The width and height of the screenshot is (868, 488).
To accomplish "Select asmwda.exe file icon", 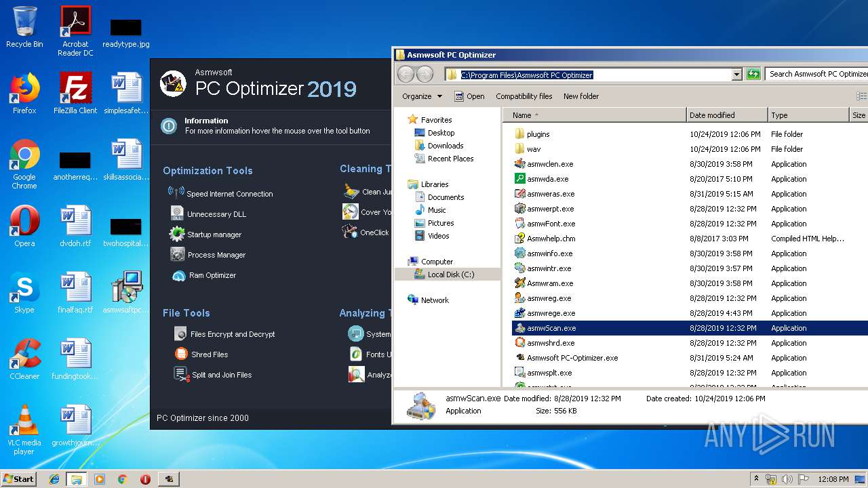I will 519,179.
